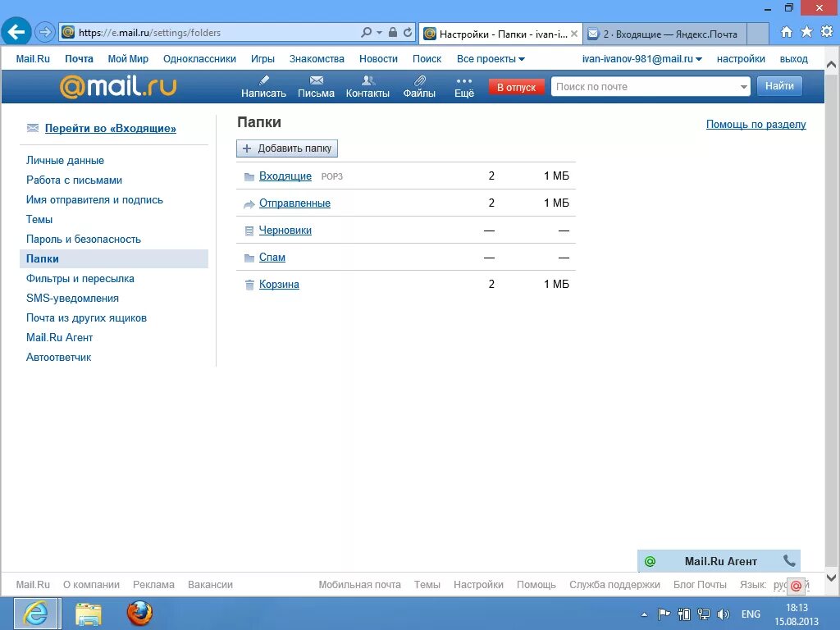Open Пароль и безопасность settings

[x=83, y=239]
